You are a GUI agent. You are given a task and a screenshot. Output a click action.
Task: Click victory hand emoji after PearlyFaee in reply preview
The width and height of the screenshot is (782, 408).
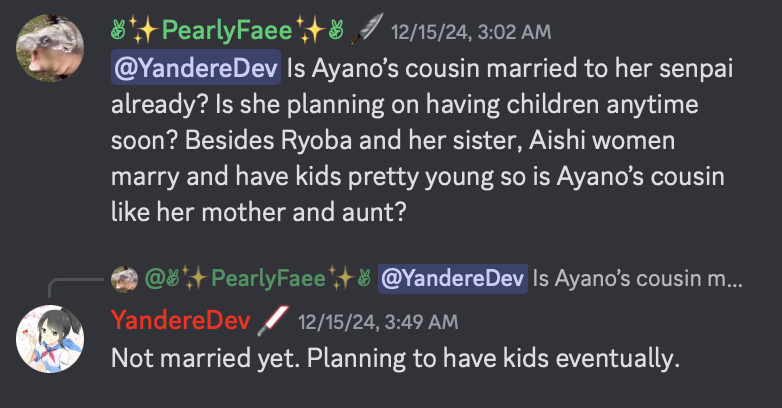(x=362, y=277)
